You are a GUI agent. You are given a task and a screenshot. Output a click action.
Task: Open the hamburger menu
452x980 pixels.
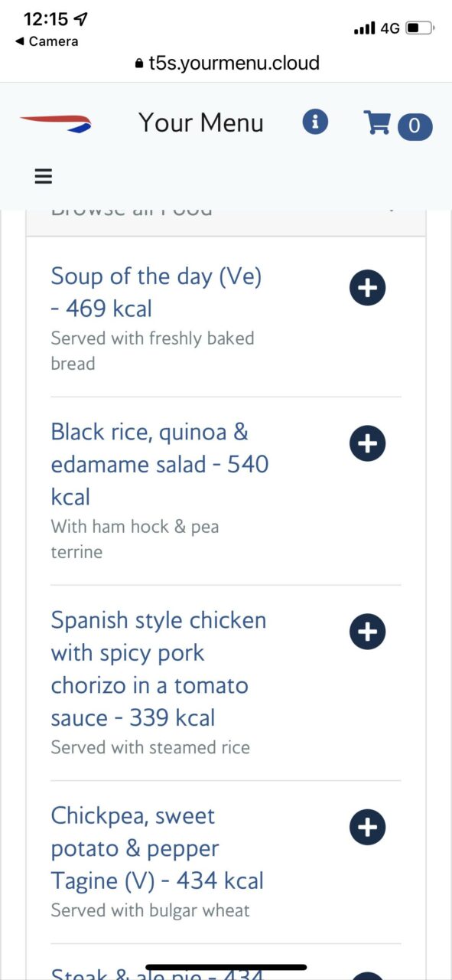(x=44, y=176)
